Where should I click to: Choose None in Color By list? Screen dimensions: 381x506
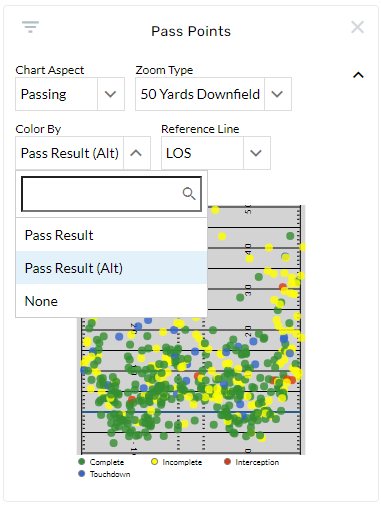[x=111, y=301]
